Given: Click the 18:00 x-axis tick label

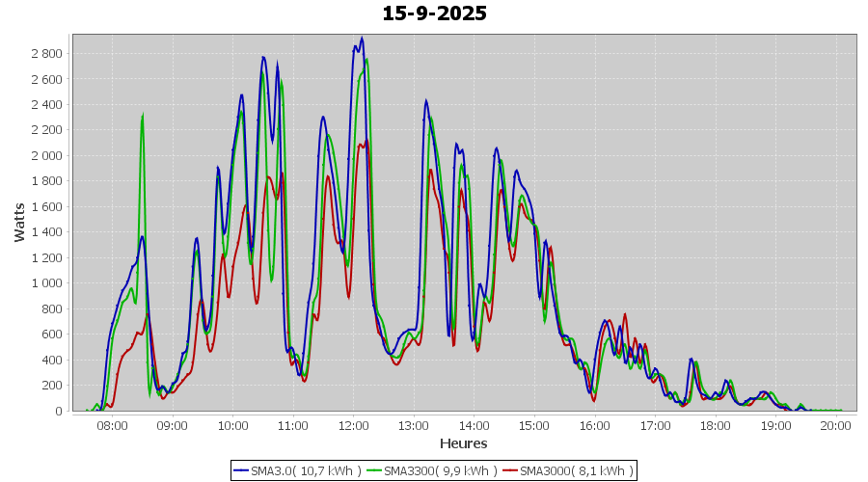Looking at the screenshot, I should (716, 426).
